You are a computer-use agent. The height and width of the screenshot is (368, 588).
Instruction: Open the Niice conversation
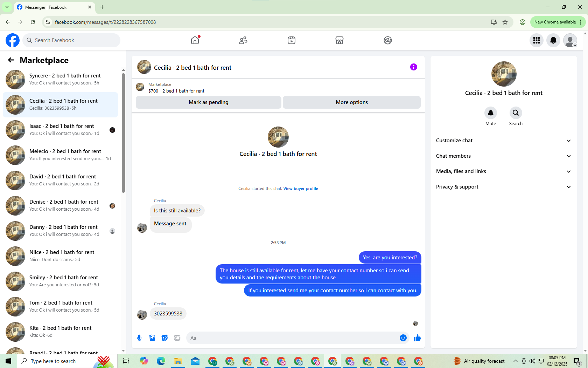60,256
